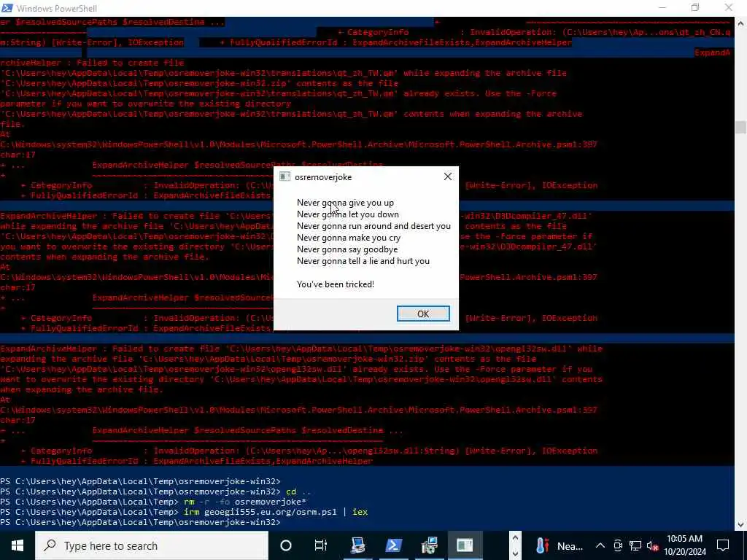Open Task View on the taskbar
This screenshot has height=560, width=747.
[321, 545]
